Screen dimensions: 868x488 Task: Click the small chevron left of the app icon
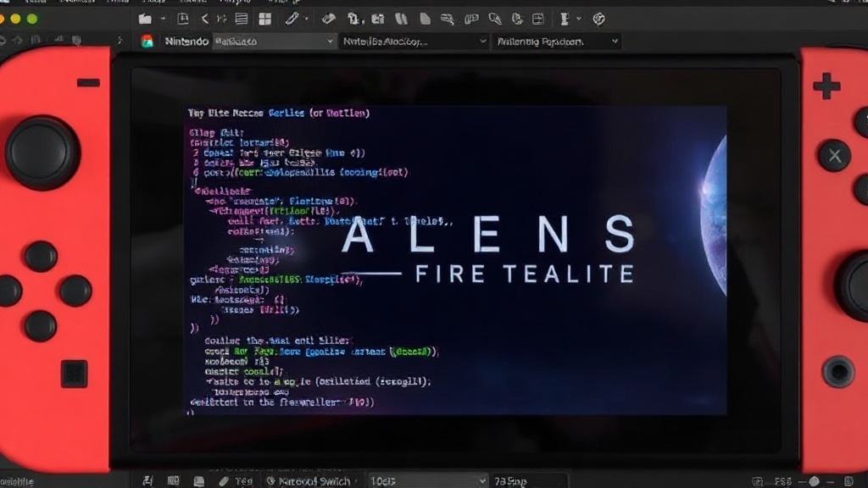pos(120,41)
